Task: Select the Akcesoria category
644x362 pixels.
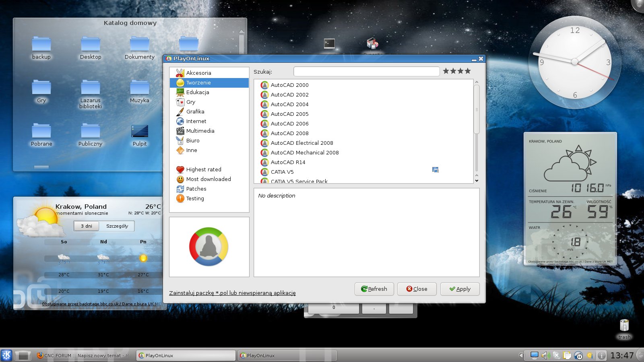Action: [x=209, y=73]
